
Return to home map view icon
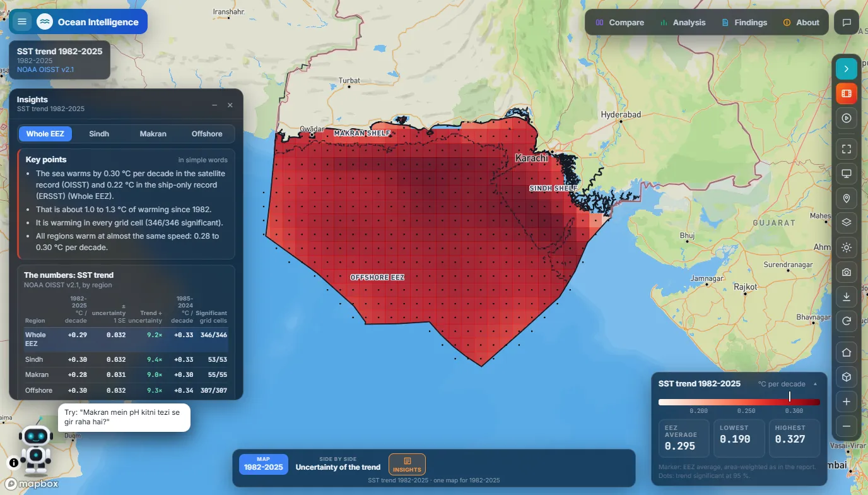pos(847,352)
